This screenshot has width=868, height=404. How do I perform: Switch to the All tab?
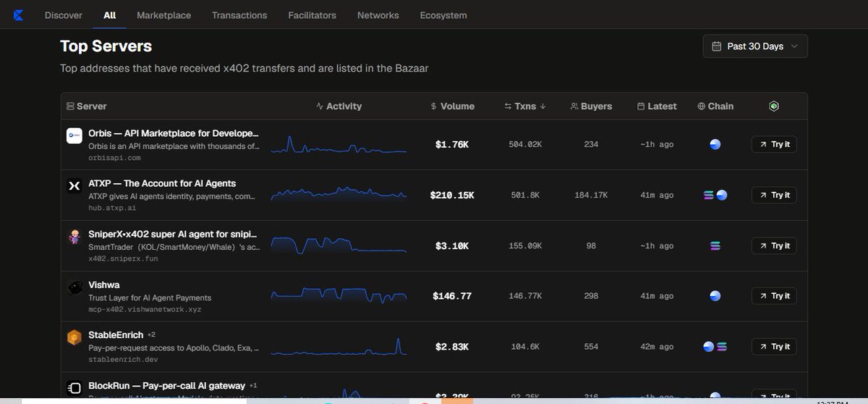click(x=110, y=15)
